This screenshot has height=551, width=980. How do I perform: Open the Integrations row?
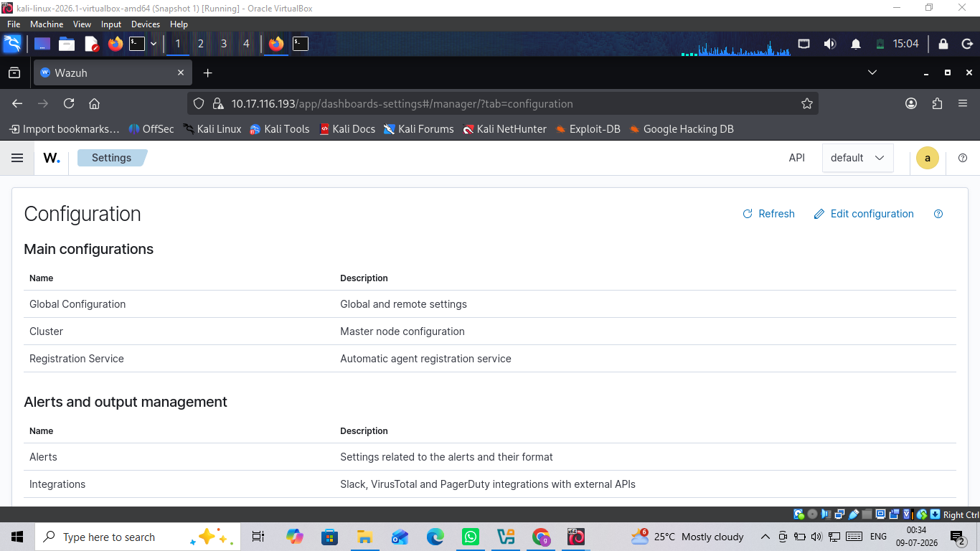click(x=490, y=484)
